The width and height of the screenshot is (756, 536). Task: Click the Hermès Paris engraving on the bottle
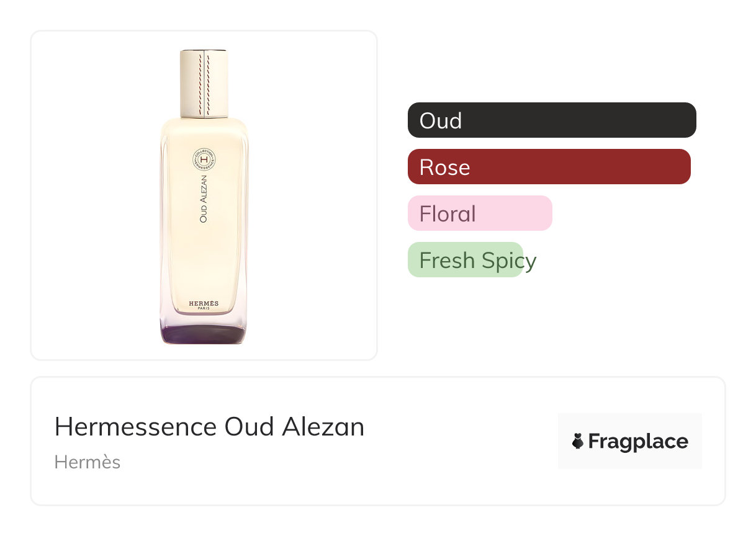coord(204,305)
